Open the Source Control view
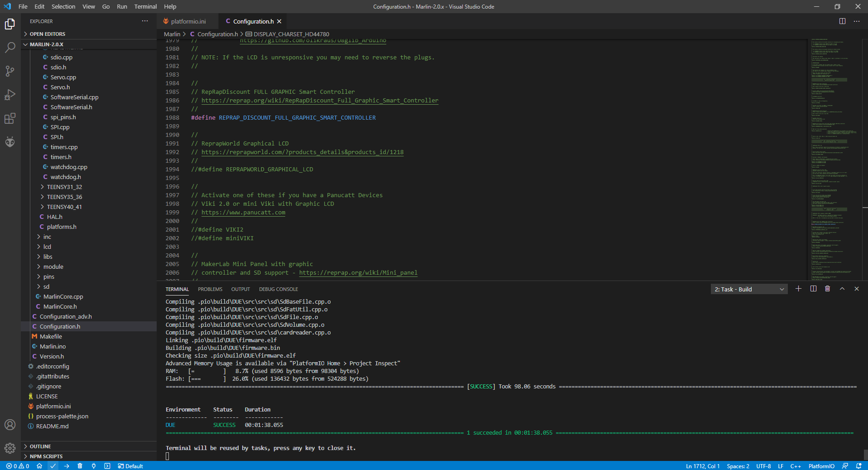The width and height of the screenshot is (868, 470). click(10, 71)
